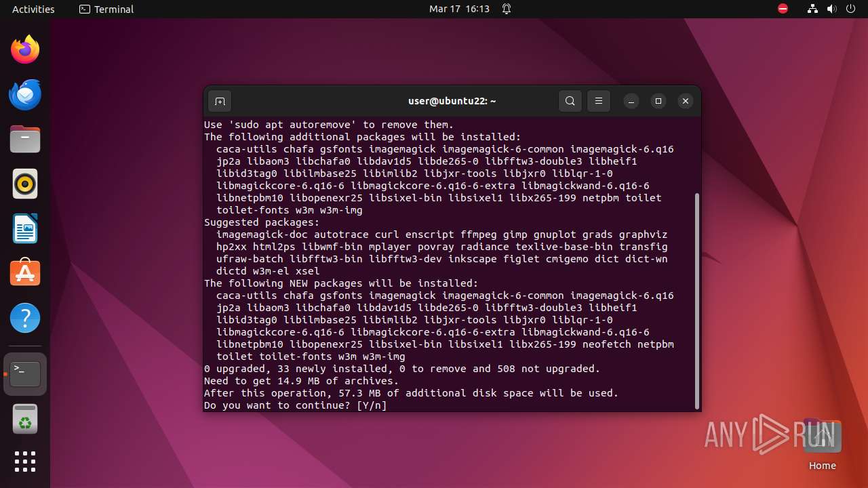Click the 'Suggested packages:' line
This screenshot has height=488, width=868.
pyautogui.click(x=262, y=222)
